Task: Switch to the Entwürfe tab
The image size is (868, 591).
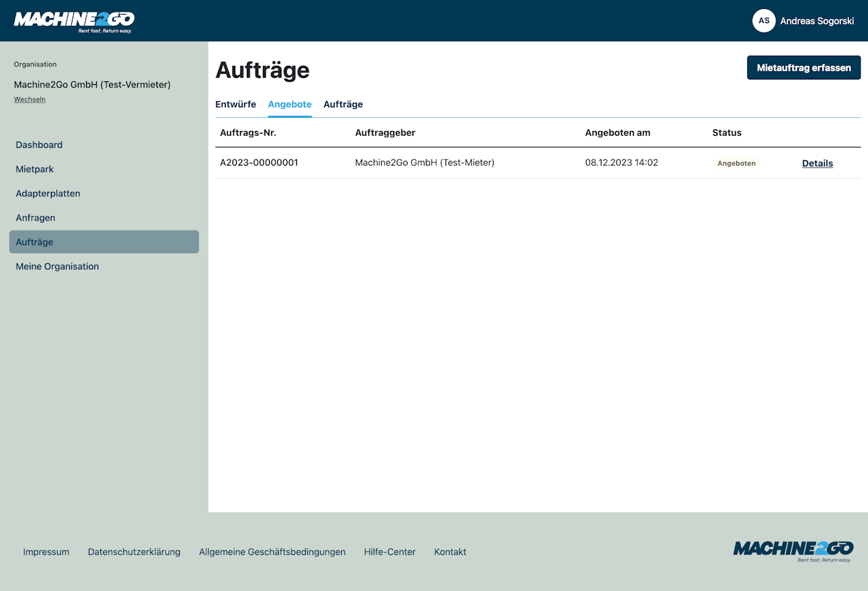Action: pos(235,104)
